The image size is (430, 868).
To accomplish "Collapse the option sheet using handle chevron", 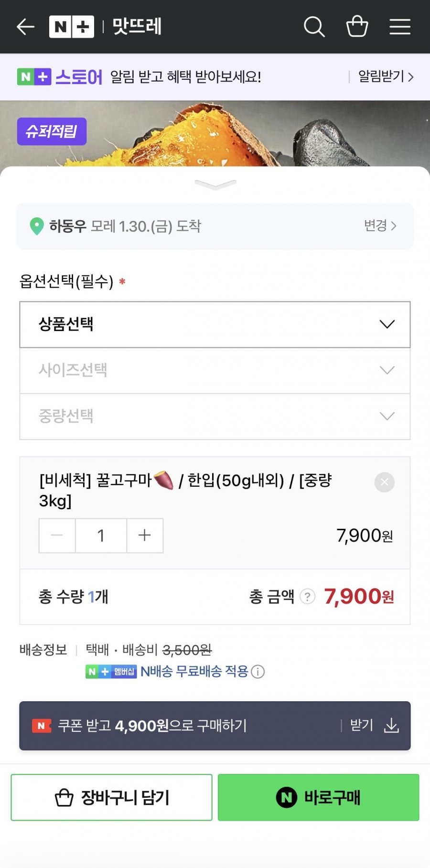I will (215, 184).
